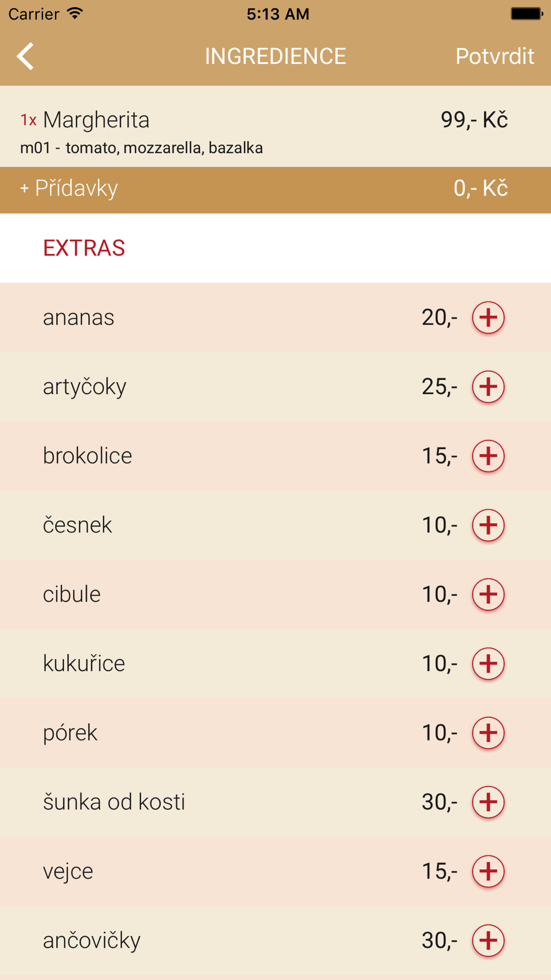Tap the plus icon for vejce
The height and width of the screenshot is (980, 551).
click(488, 871)
